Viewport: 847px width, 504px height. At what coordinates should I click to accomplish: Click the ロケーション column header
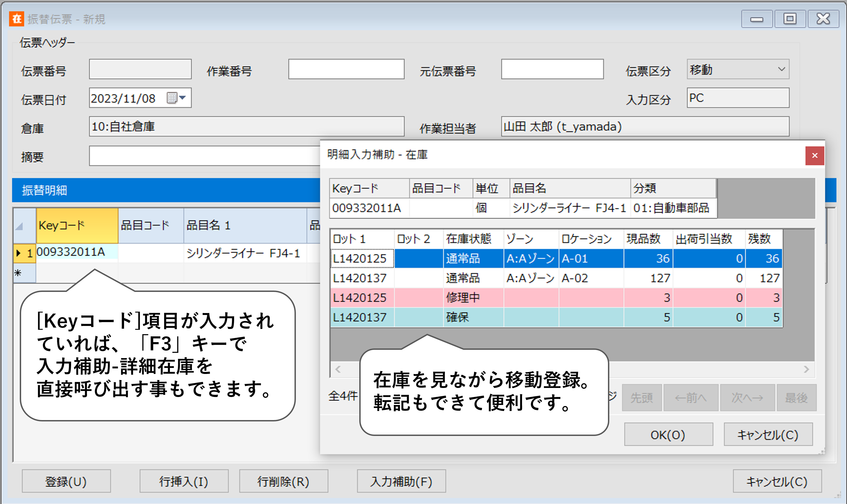(591, 239)
